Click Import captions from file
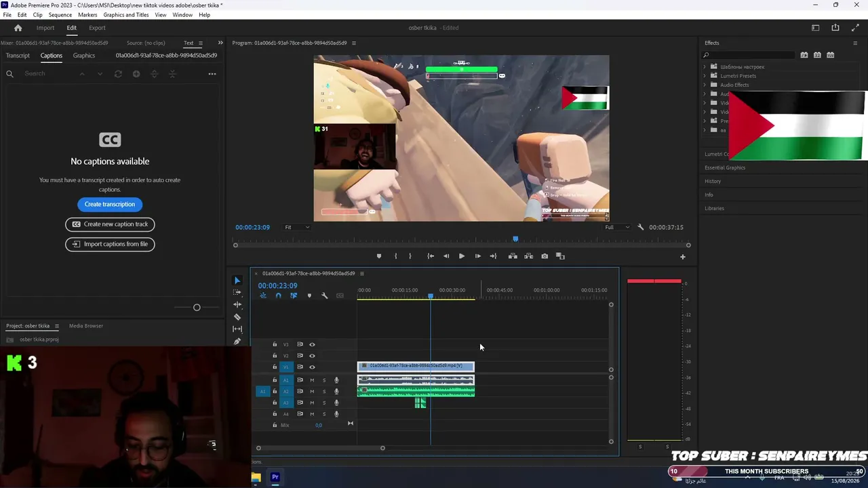Viewport: 868px width, 488px height. 110,244
